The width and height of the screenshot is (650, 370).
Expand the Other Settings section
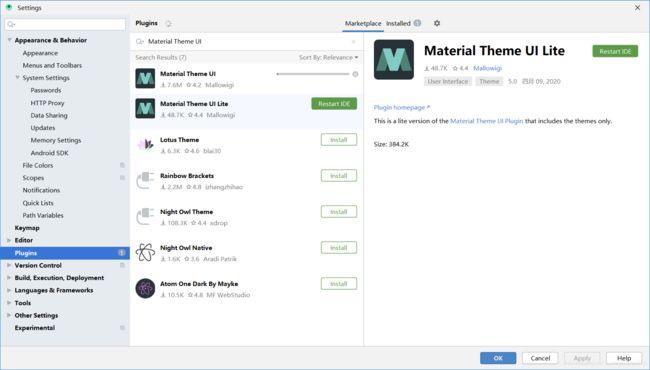click(9, 315)
